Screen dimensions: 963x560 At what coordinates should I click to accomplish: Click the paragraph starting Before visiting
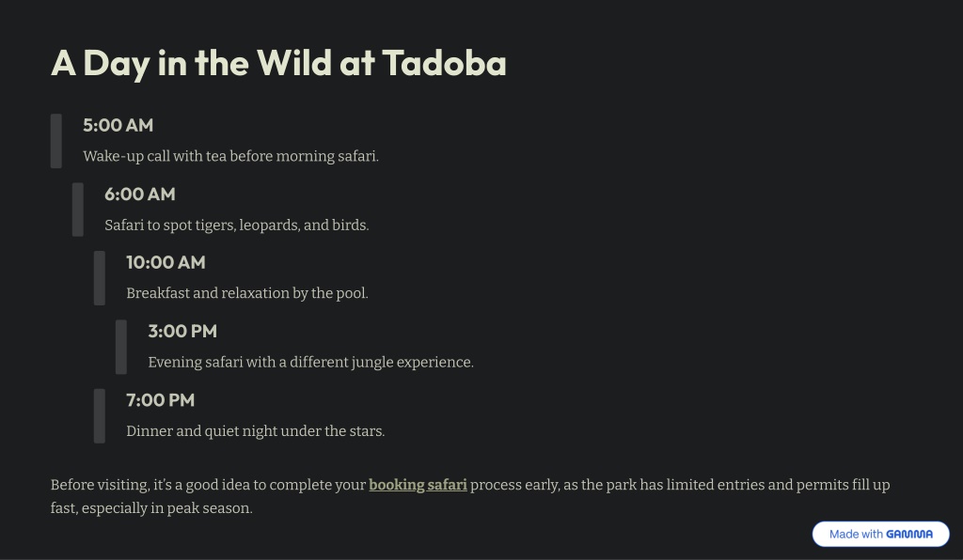470,496
